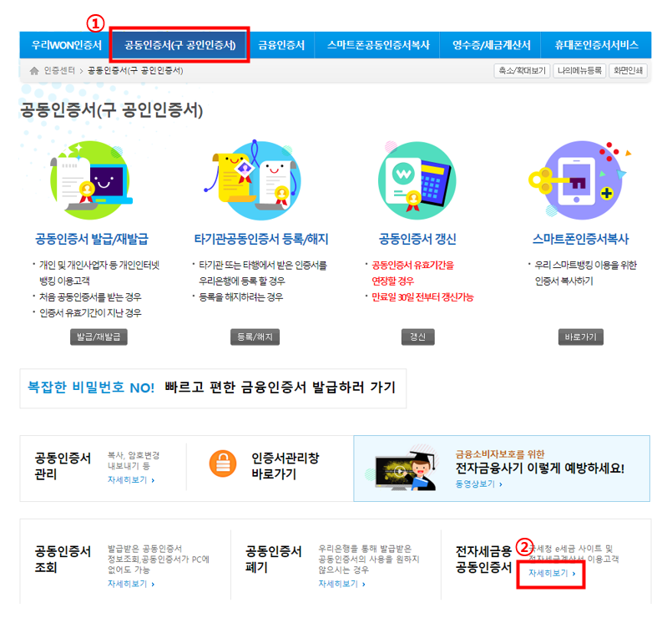Click the 공동인증서 발급/재발급 illustration
Image resolution: width=672 pixels, height=628 pixels.
tap(91, 180)
